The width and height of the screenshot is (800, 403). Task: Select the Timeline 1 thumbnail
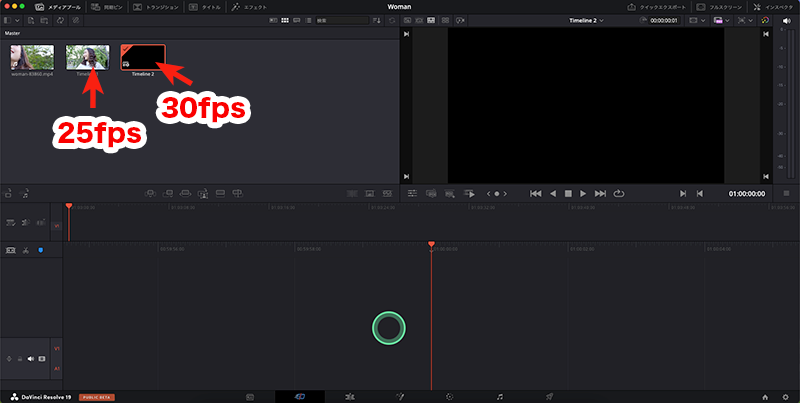87,57
